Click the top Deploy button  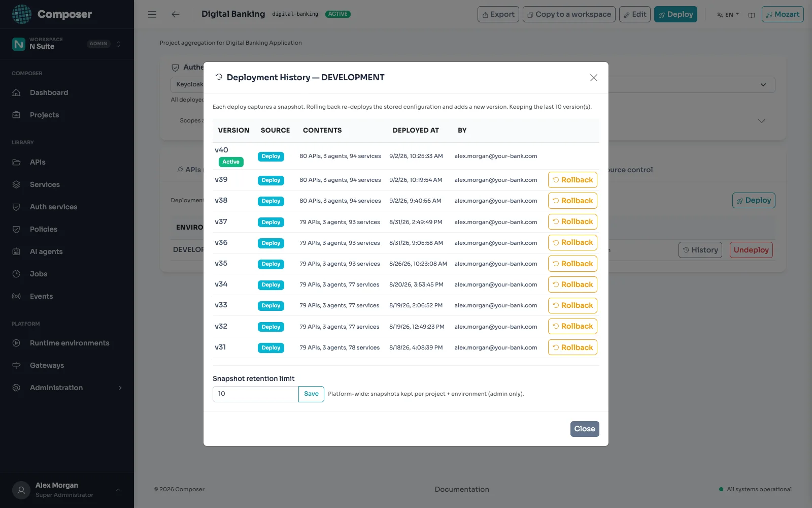[675, 14]
